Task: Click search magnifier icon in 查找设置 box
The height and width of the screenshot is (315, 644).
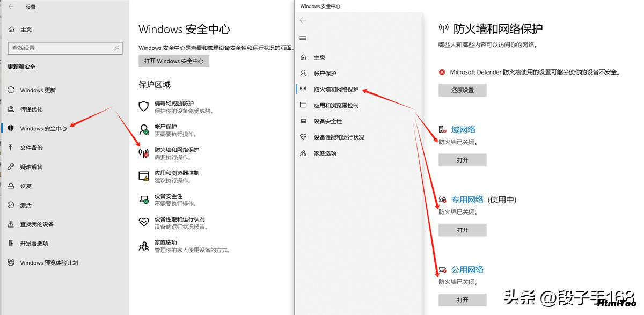Action: click(116, 48)
